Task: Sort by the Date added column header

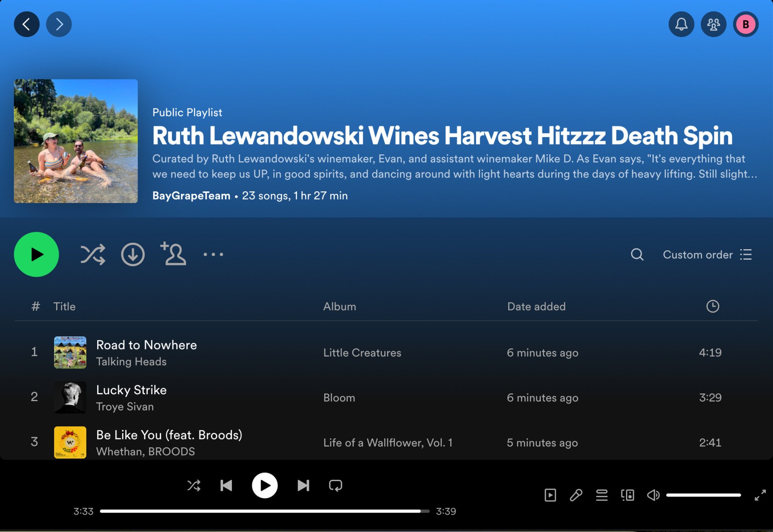Action: [536, 307]
